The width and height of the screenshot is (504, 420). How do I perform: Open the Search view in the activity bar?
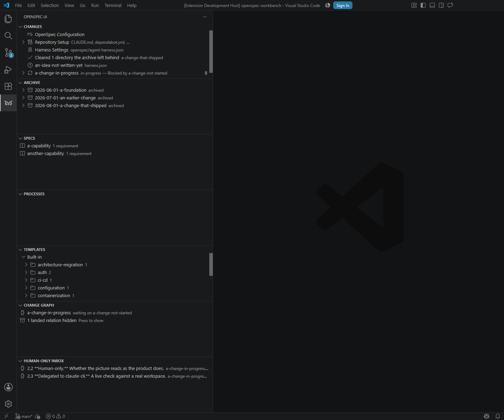click(x=8, y=36)
